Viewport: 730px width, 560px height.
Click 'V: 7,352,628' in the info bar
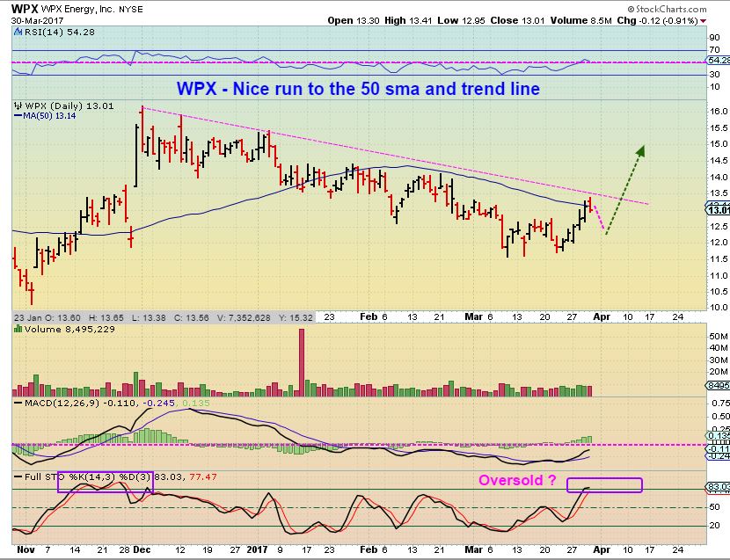244,317
